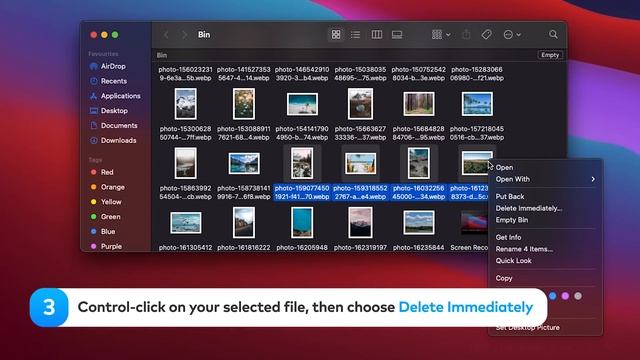Select thumbnail of photo-154141790 file
Screen dimensions: 640x360
coord(302,104)
